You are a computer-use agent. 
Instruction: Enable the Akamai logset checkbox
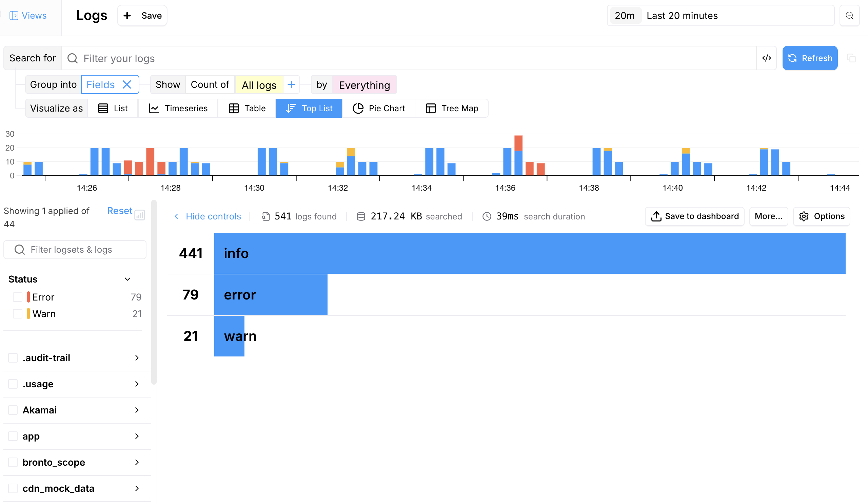click(13, 410)
